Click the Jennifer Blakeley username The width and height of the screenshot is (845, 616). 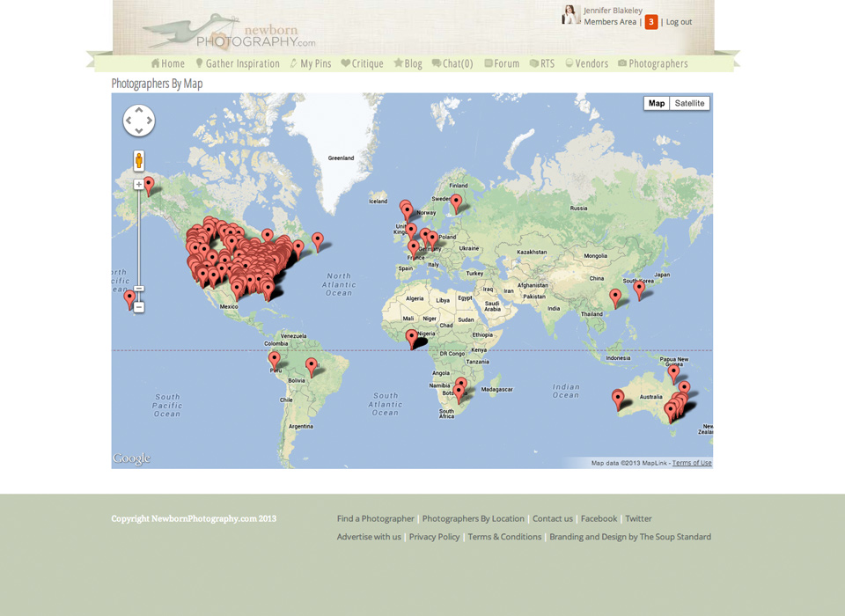614,11
